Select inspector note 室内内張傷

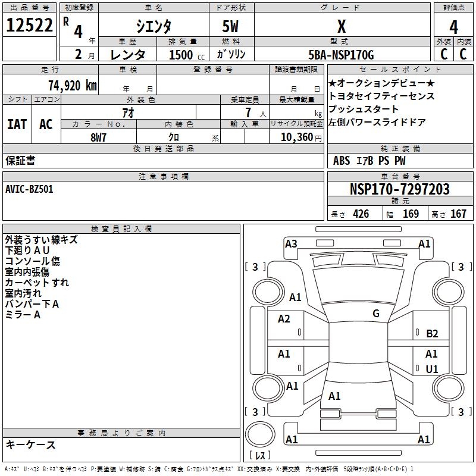pos(27,272)
